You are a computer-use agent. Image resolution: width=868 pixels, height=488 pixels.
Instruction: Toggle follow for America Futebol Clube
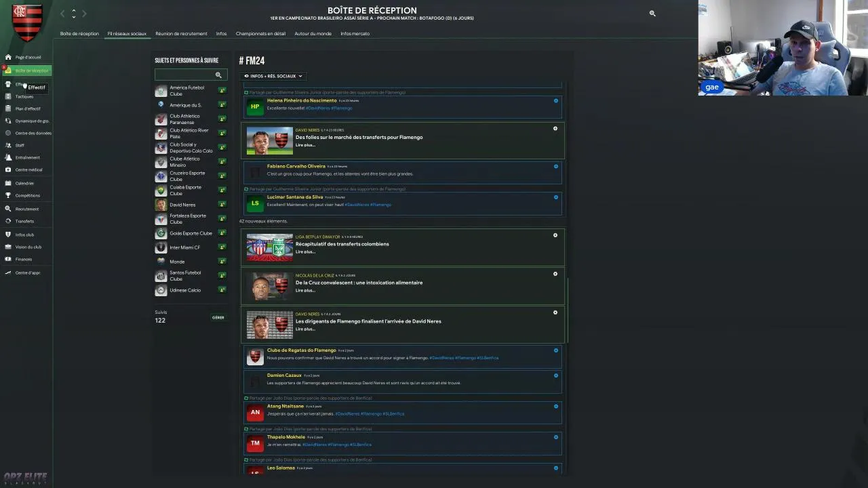point(222,90)
